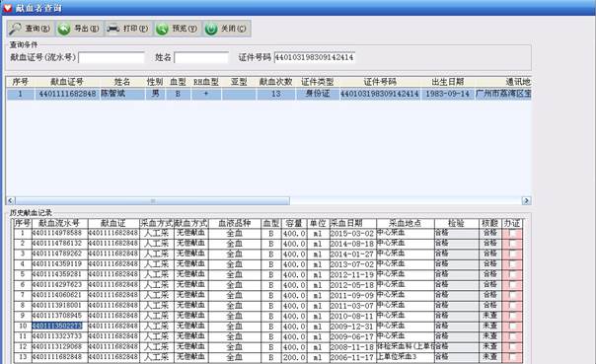Click the 导出(E) button label
This screenshot has height=364, width=596.
(86, 29)
